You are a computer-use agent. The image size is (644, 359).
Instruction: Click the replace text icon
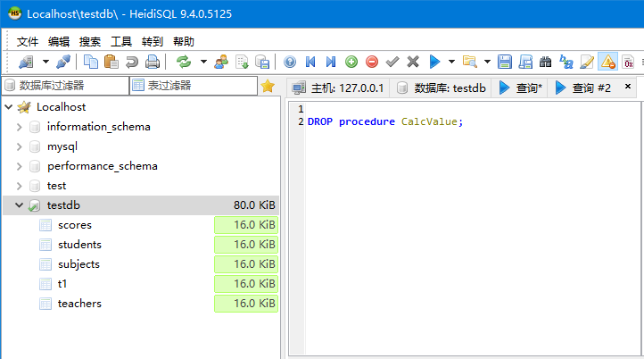pyautogui.click(x=566, y=63)
